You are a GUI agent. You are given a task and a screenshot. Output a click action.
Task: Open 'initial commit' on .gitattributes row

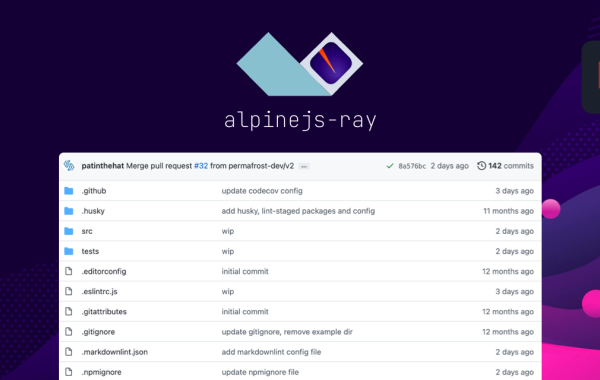[x=245, y=312]
